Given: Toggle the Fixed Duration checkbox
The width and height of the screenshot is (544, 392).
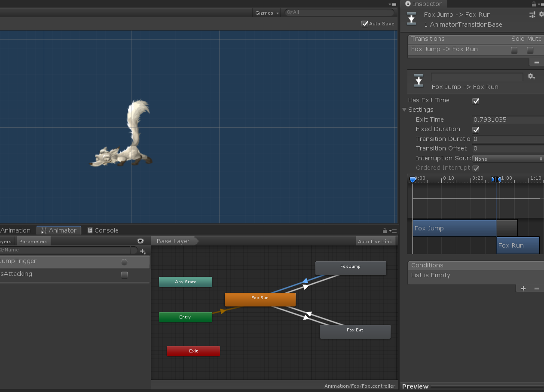Looking at the screenshot, I should [476, 130].
